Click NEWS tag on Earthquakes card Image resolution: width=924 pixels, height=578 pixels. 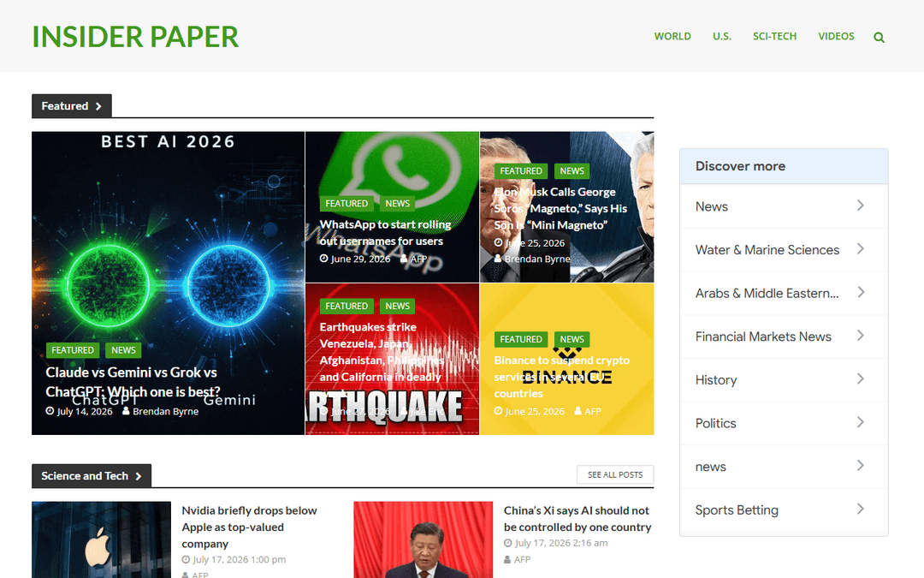pyautogui.click(x=397, y=306)
